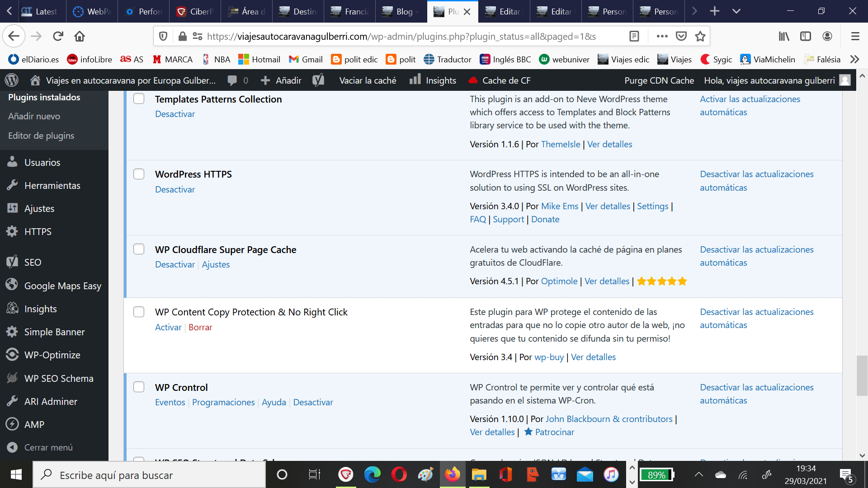Open File Explorer from taskbar

coord(479,474)
